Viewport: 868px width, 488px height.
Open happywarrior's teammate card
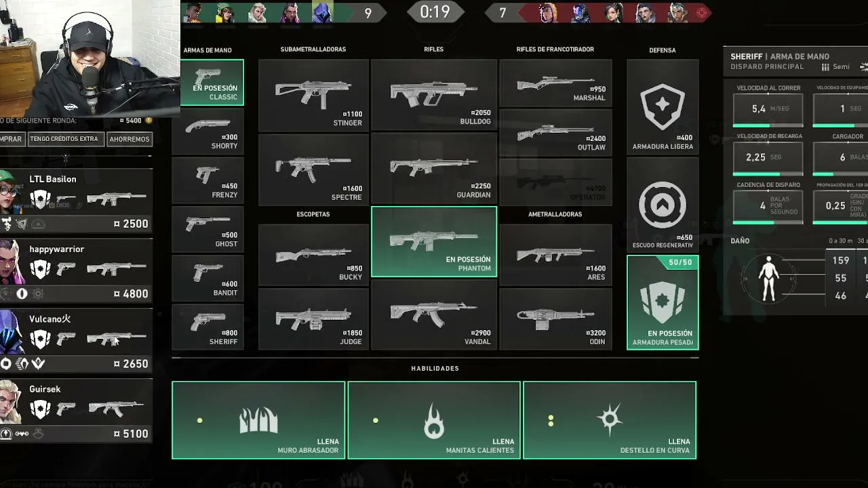click(75, 271)
